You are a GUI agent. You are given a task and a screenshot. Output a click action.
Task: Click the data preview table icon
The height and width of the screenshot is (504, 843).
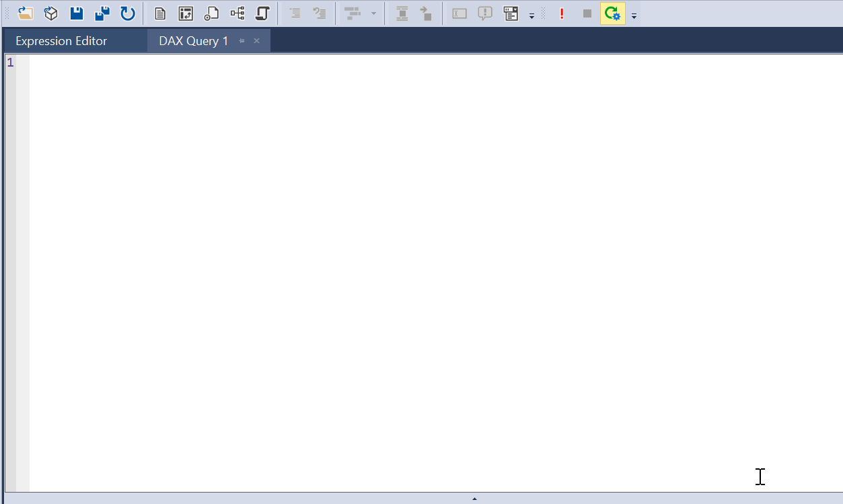pos(511,13)
